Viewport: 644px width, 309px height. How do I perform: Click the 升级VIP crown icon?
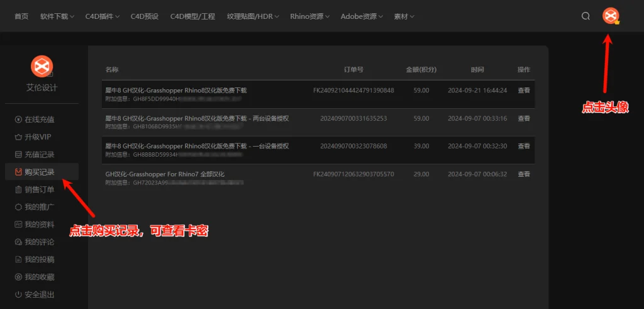point(18,137)
